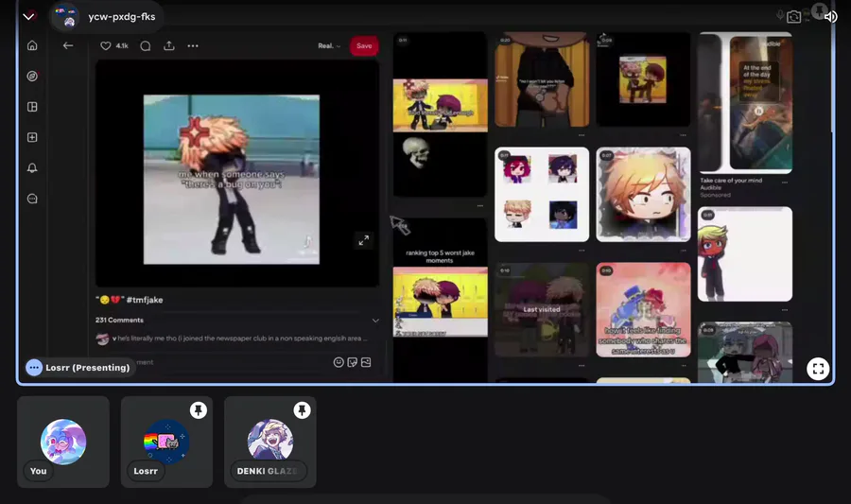Open the pin's three-dot more options
The image size is (851, 504).
point(193,45)
